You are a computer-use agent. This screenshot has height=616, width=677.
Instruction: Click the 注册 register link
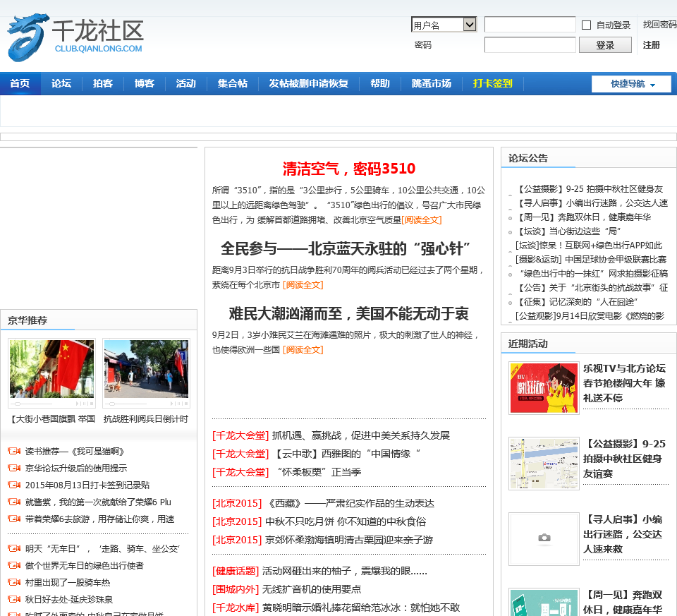click(x=651, y=45)
